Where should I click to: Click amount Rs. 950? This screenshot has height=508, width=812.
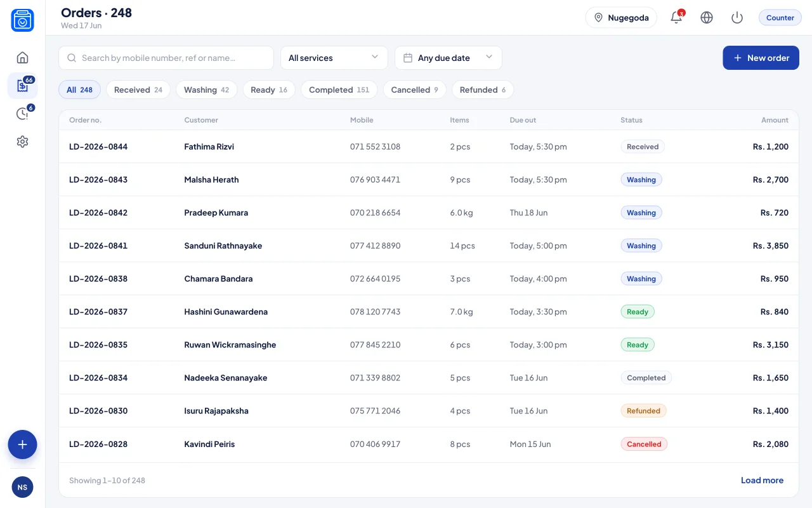point(775,279)
